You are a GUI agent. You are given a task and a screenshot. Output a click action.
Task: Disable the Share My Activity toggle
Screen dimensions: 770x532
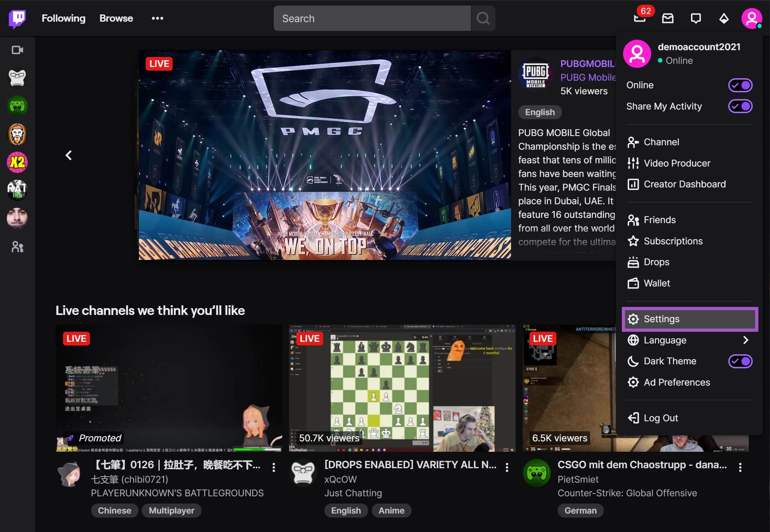[740, 106]
